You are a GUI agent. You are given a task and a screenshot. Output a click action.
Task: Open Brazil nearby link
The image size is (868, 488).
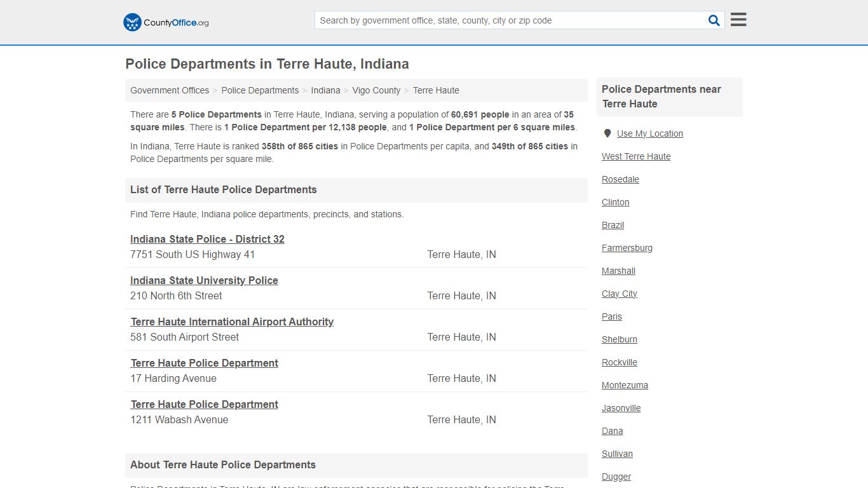(613, 225)
